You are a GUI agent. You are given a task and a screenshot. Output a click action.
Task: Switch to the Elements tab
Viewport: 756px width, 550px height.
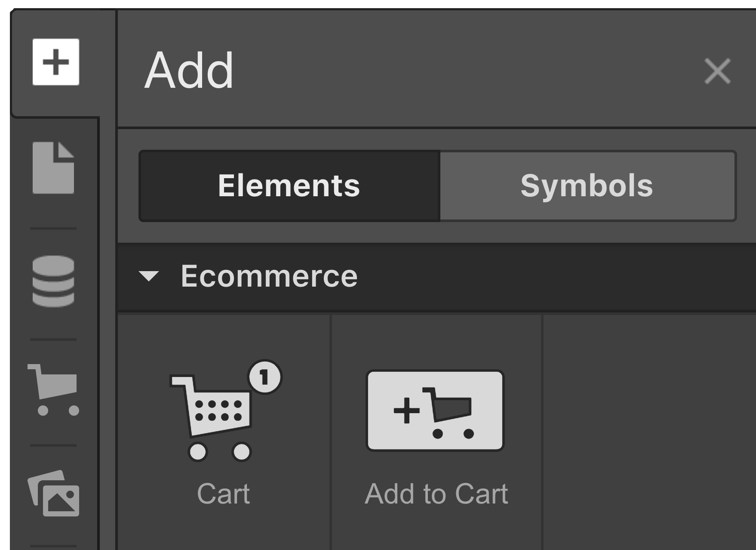click(x=289, y=186)
